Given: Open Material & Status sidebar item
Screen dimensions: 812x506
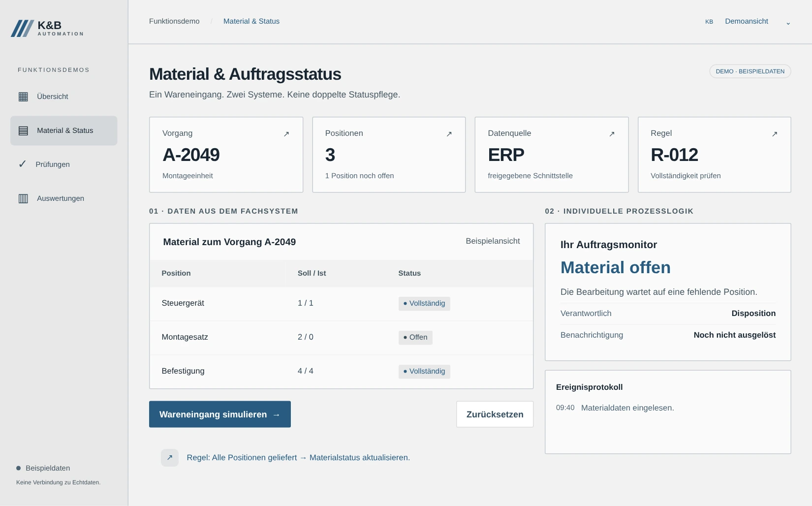Looking at the screenshot, I should tap(64, 130).
